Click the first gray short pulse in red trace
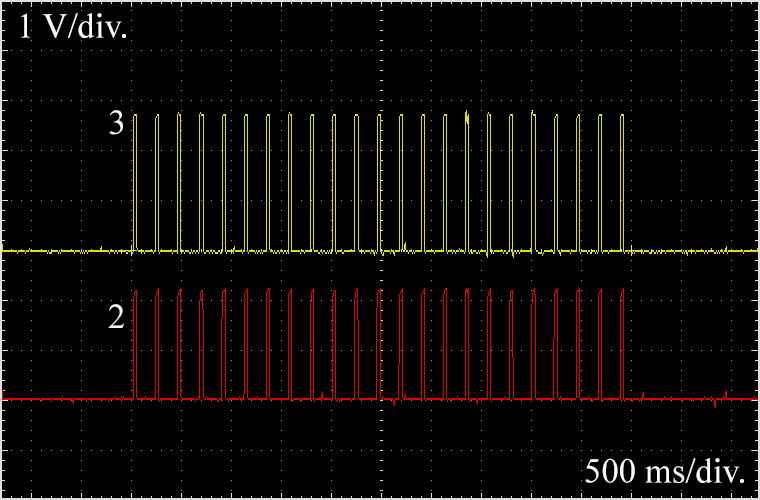 (x=202, y=350)
